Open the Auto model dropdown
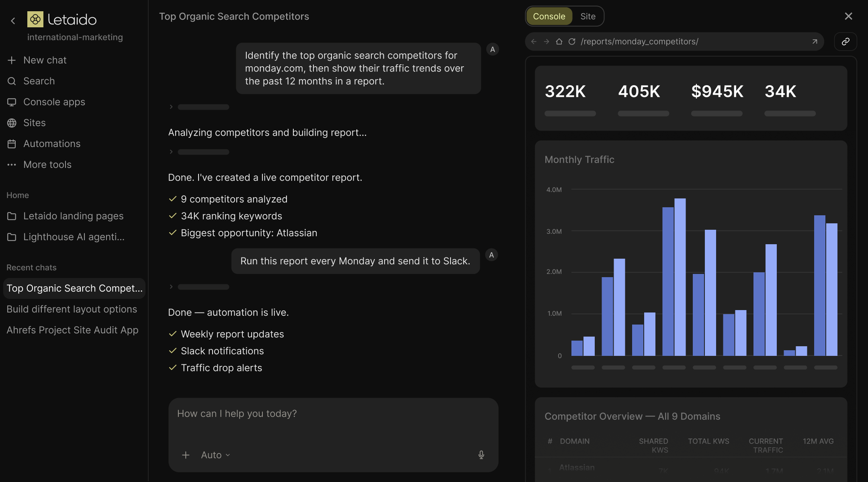The height and width of the screenshot is (482, 868). tap(216, 455)
